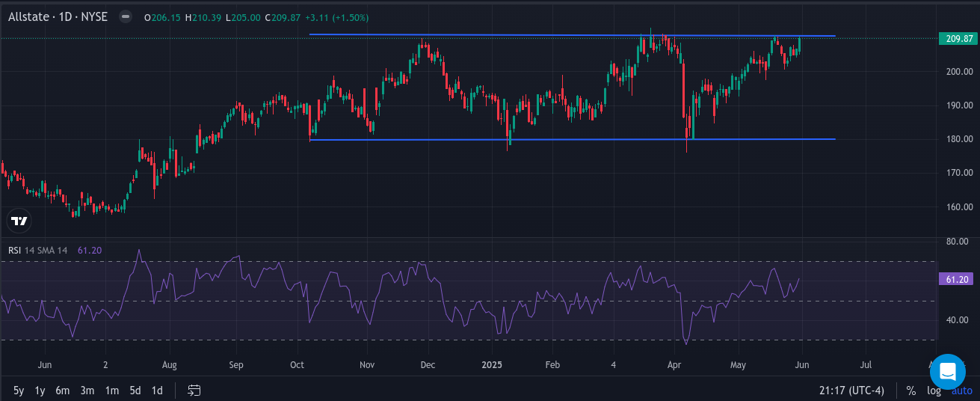
Task: Click the lower blue horizontal support line
Action: point(572,139)
